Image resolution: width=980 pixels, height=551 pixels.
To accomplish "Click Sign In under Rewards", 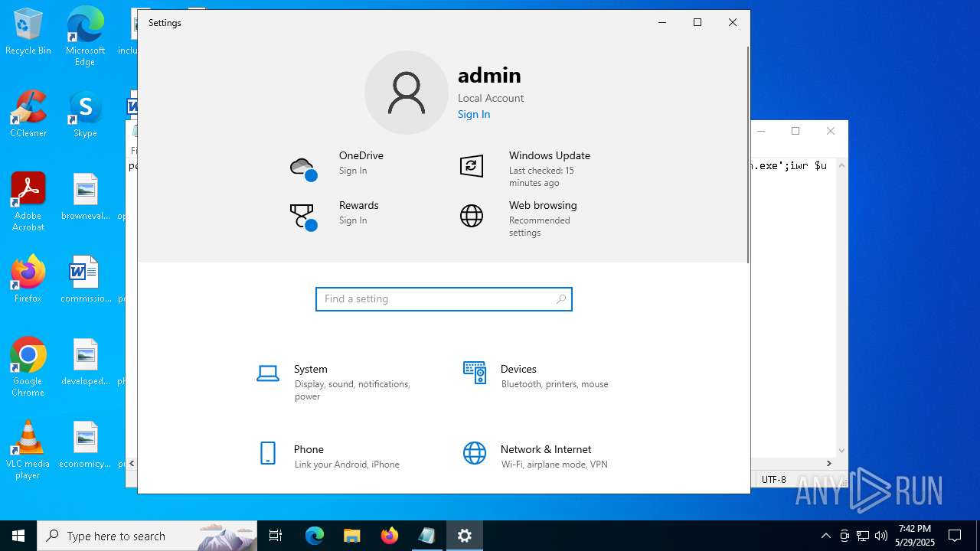I will pyautogui.click(x=353, y=220).
